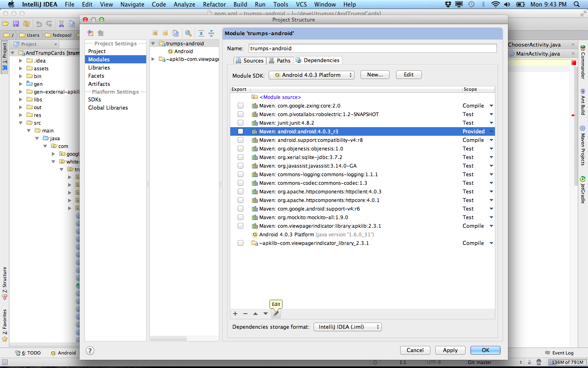Click the magnifier icon above module tree
The height and width of the screenshot is (368, 588).
point(188,33)
